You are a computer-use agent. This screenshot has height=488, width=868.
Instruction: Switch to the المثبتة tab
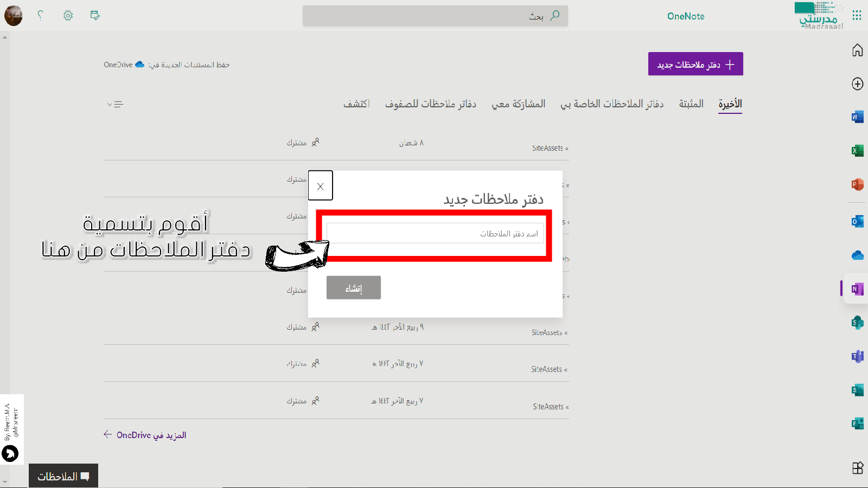(x=691, y=104)
